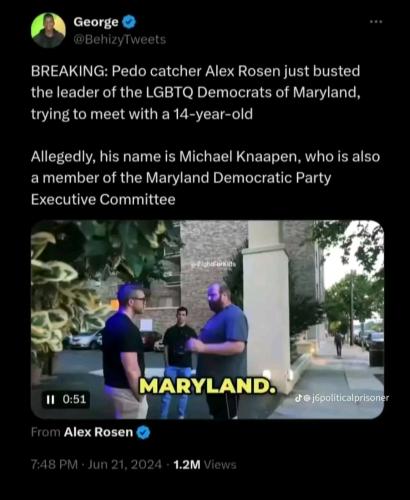The width and height of the screenshot is (410, 500).
Task: Pause the video with the pause icon
Action: [x=50, y=399]
